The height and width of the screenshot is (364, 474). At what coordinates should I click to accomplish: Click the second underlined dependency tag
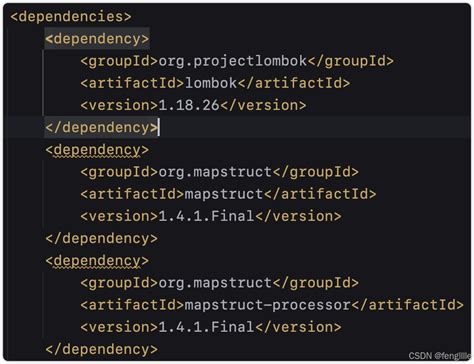(x=97, y=150)
